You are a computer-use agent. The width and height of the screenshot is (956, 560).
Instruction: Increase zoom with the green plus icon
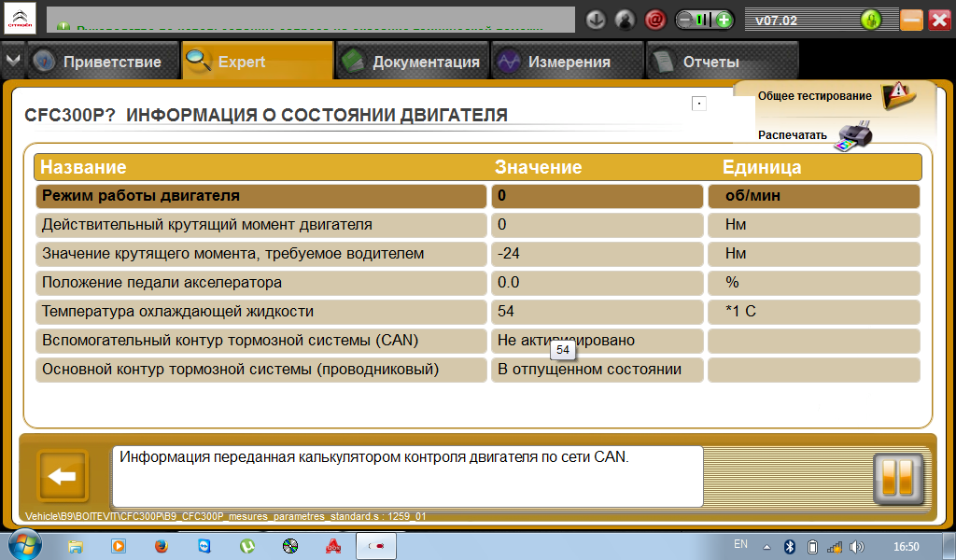point(724,21)
